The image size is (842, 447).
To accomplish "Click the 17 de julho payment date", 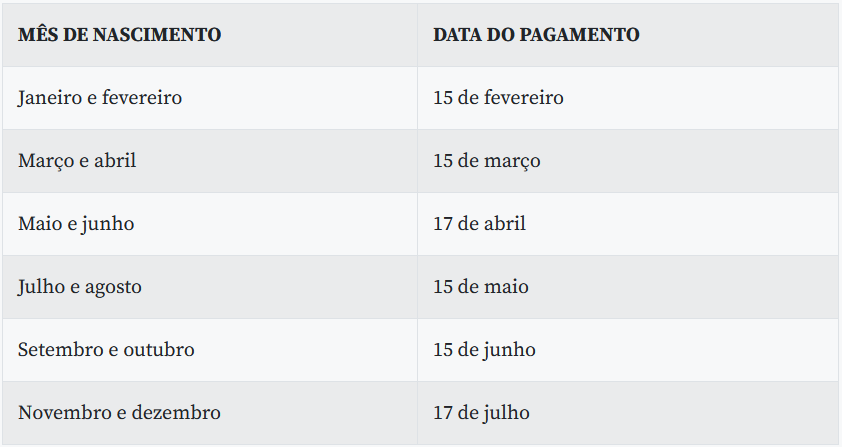I will tap(481, 413).
